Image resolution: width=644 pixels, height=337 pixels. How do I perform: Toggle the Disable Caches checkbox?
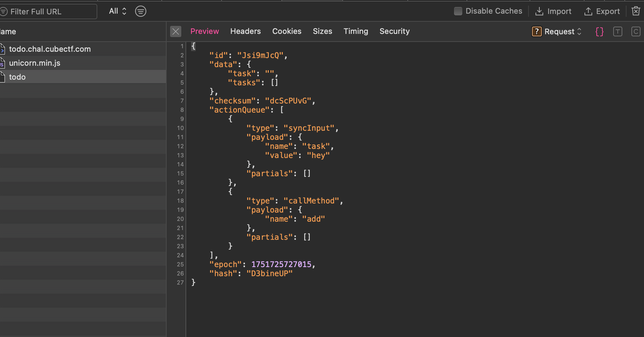[458, 11]
